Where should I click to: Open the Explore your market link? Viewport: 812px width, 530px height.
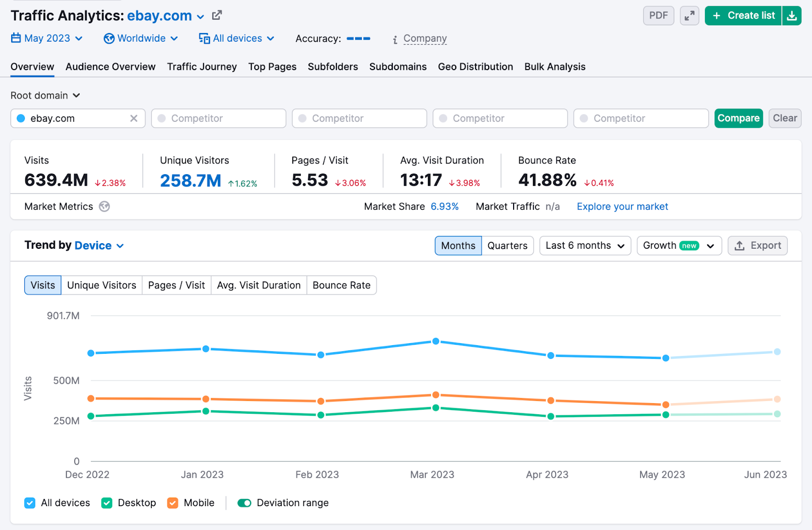[622, 207]
